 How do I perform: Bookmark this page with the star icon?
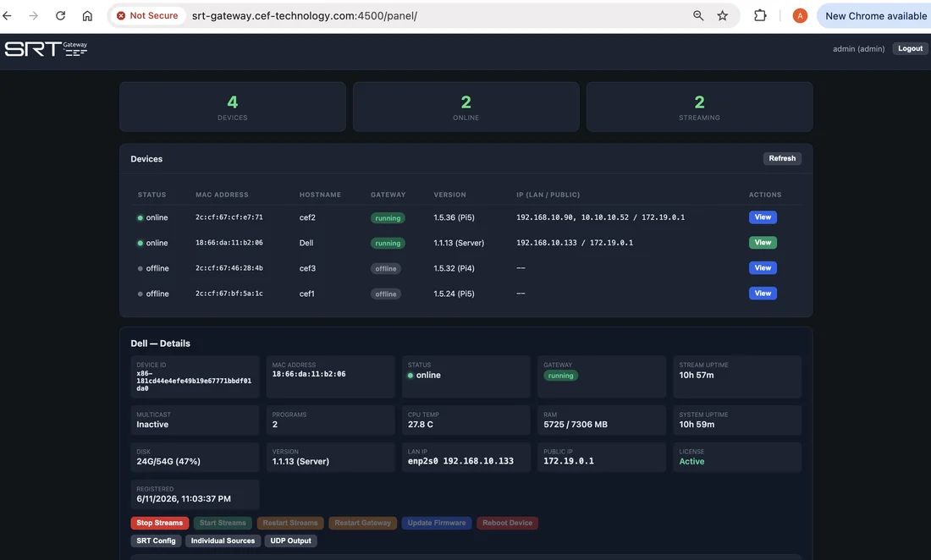722,16
